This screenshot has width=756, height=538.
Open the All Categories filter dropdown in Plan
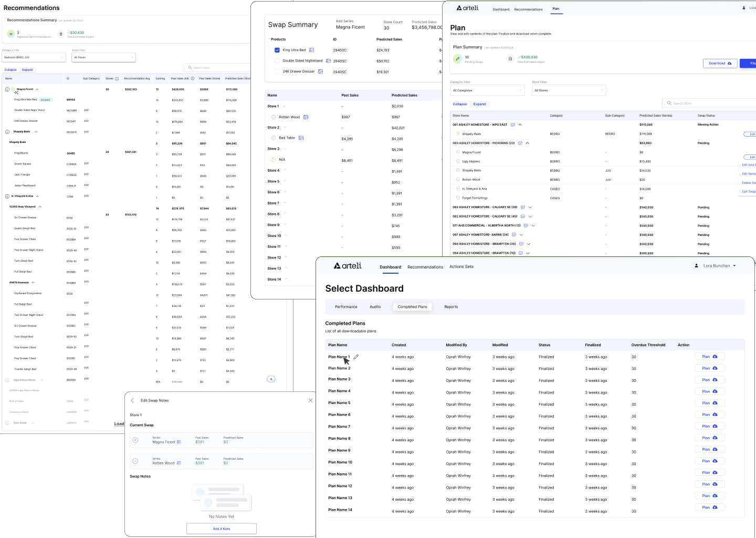(487, 90)
